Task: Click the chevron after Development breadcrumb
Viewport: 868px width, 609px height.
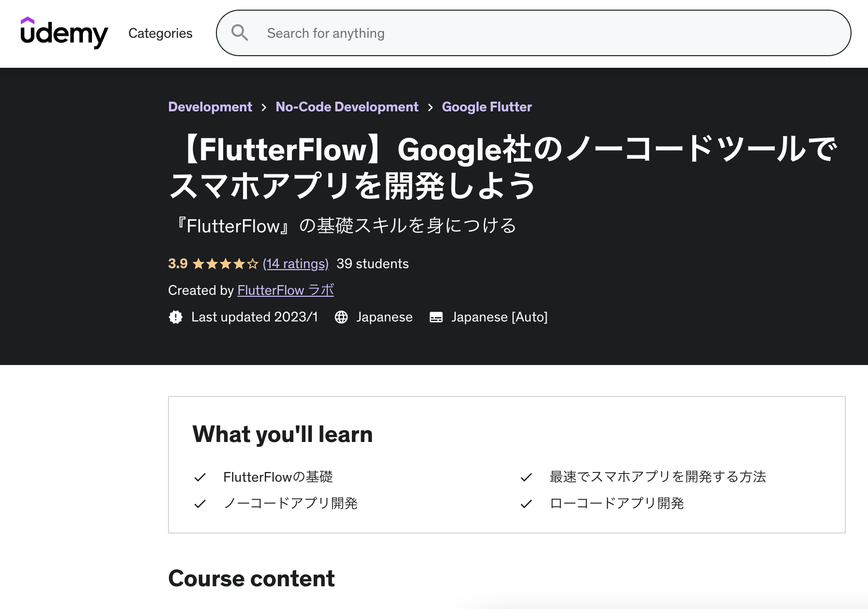Action: pyautogui.click(x=264, y=107)
